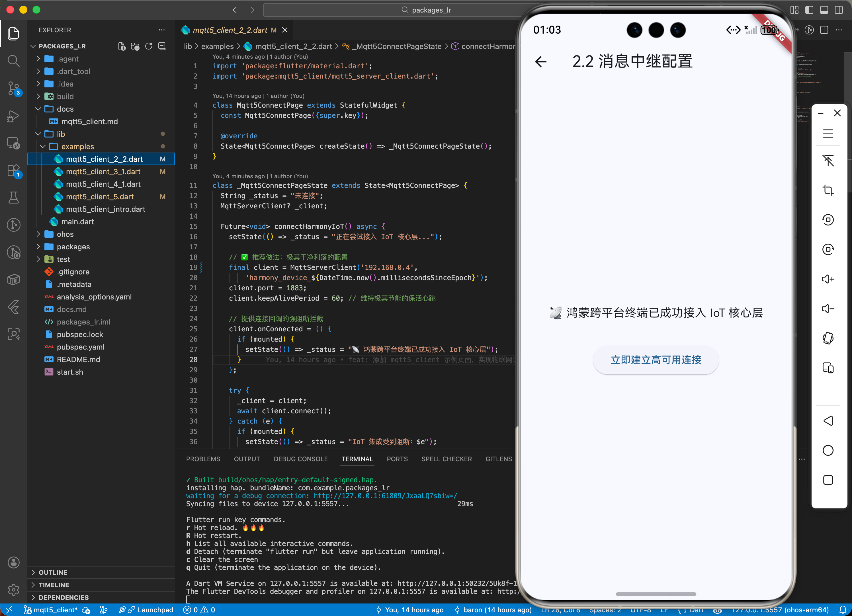
Task: Tap the 立即建立高可用连接 button
Action: pyautogui.click(x=656, y=360)
